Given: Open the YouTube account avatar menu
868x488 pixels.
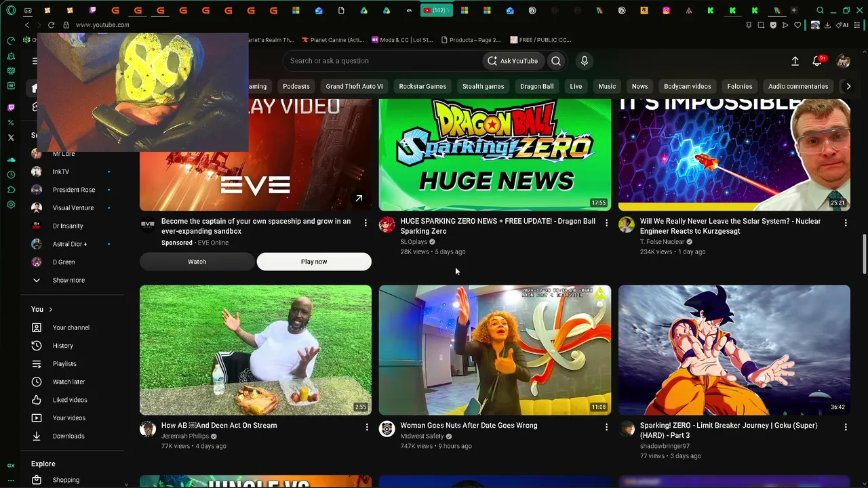Looking at the screenshot, I should point(843,61).
